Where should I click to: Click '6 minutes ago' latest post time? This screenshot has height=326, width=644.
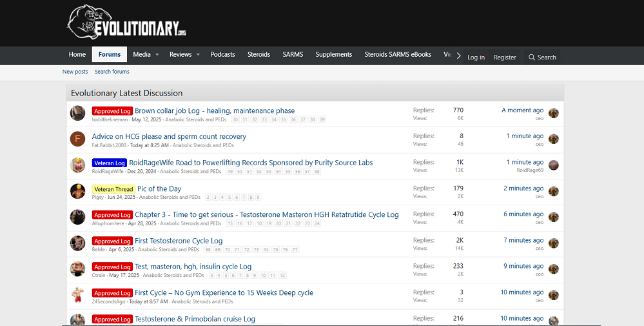pyautogui.click(x=523, y=214)
